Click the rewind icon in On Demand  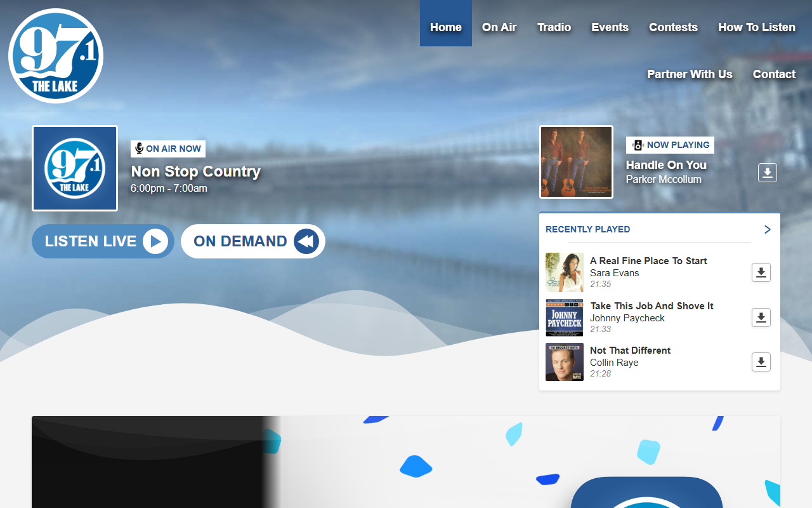pos(306,241)
